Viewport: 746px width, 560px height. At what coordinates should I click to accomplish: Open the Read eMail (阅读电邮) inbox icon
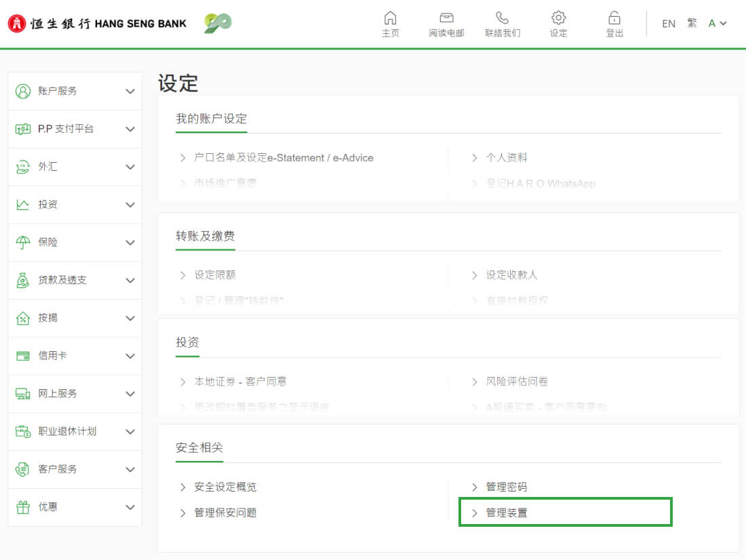[x=446, y=18]
